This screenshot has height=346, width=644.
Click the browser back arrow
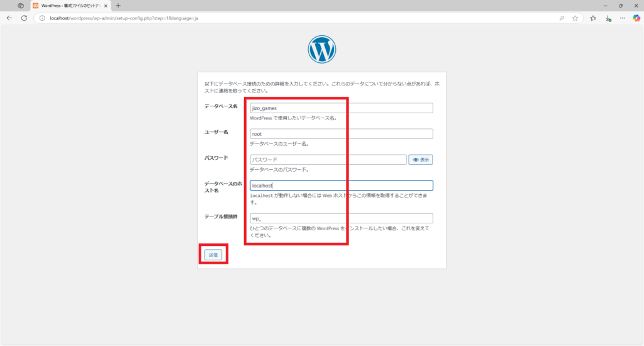(x=9, y=18)
